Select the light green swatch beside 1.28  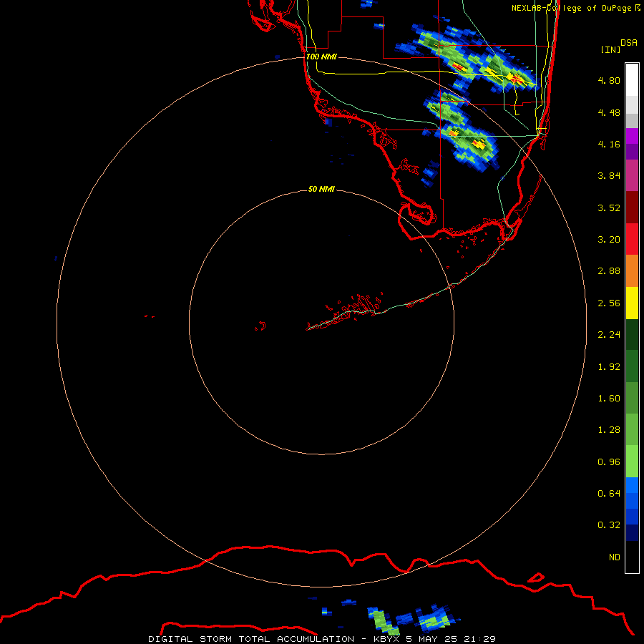coord(632,429)
